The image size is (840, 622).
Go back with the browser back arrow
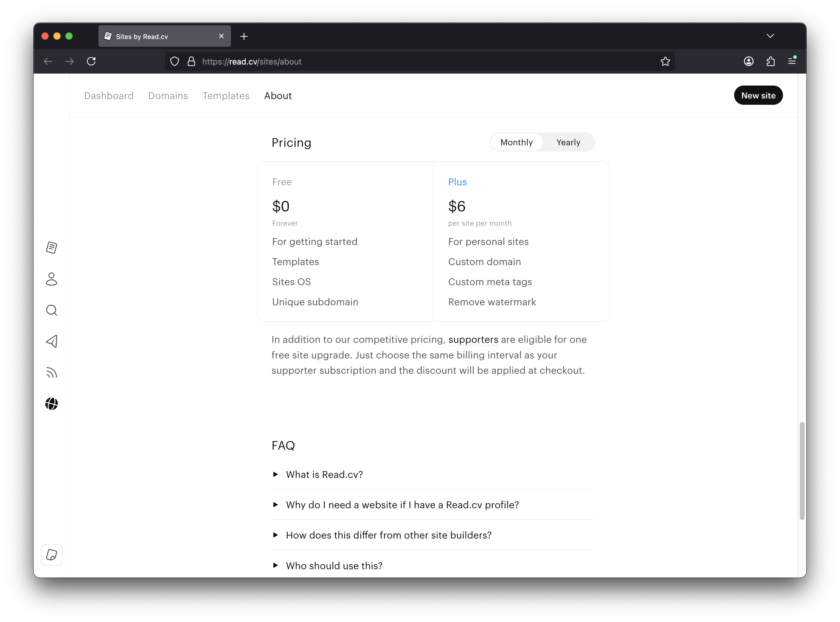click(x=48, y=61)
